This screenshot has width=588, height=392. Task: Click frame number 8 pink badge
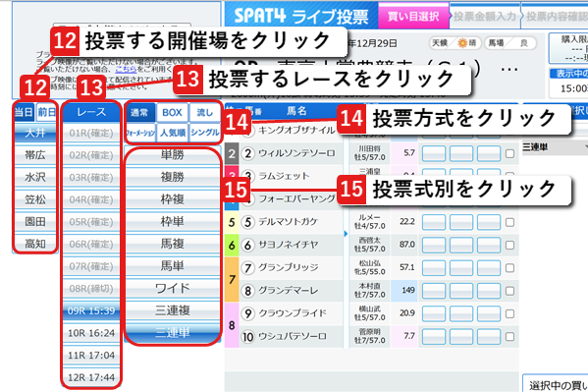click(232, 325)
